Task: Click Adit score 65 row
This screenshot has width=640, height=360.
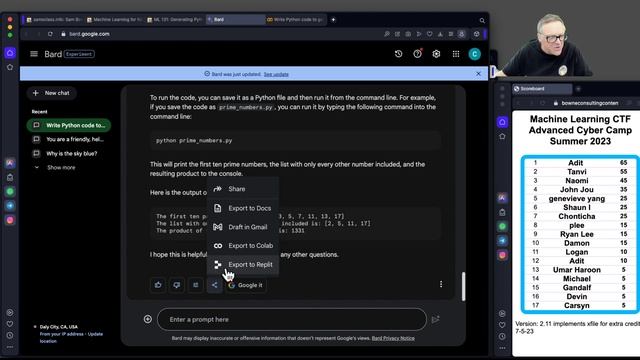Action: (x=579, y=163)
